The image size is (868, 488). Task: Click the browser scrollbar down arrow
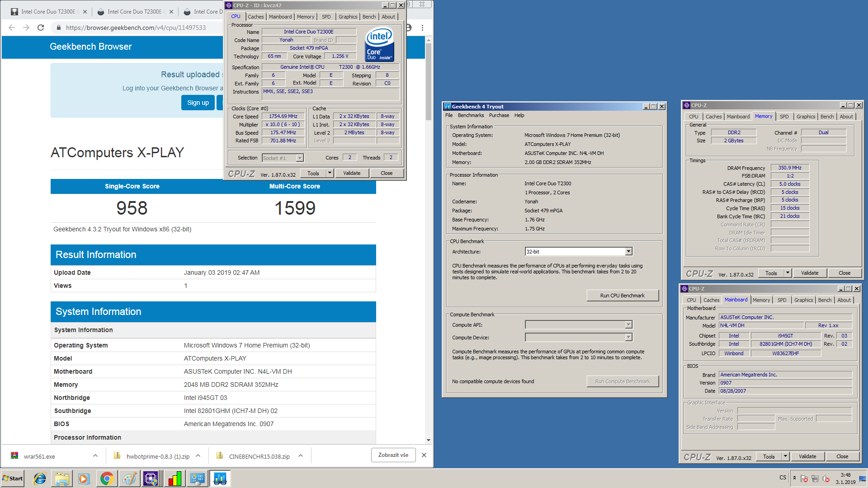[x=428, y=440]
